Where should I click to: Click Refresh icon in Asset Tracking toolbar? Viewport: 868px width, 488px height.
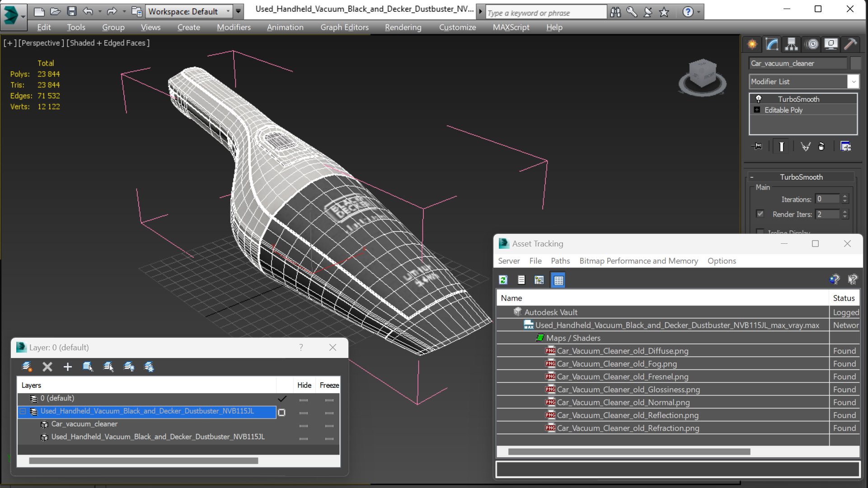503,280
